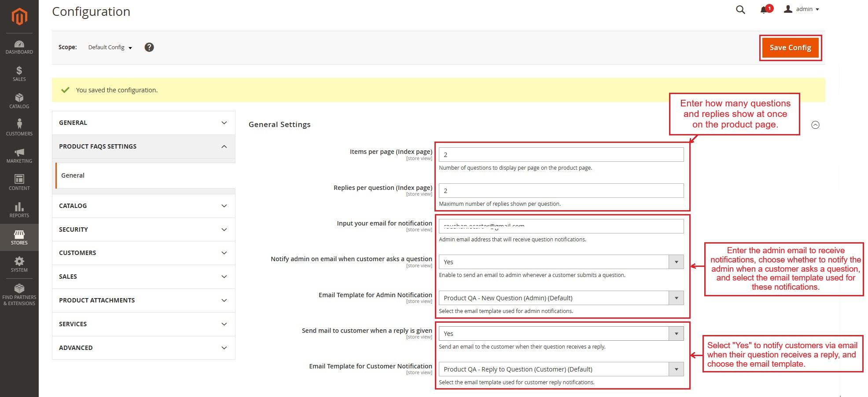
Task: Open Send mail to customer dropdown
Action: [561, 334]
